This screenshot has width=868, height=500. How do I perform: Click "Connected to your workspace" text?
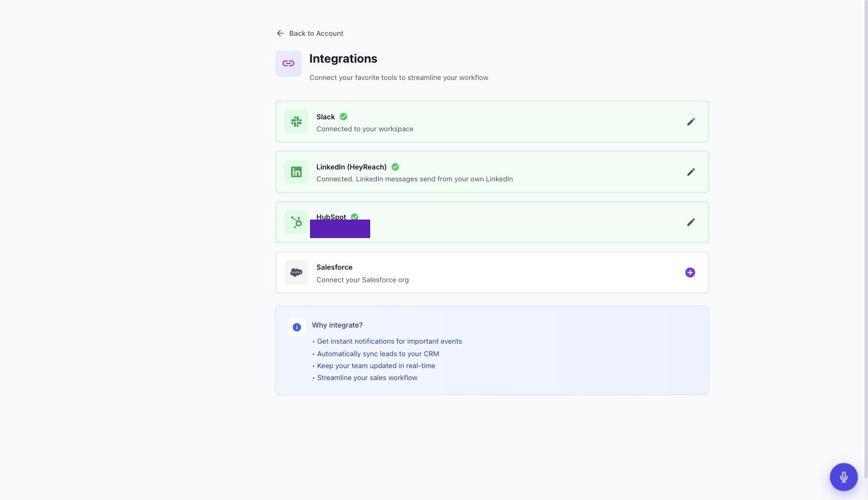pos(365,129)
